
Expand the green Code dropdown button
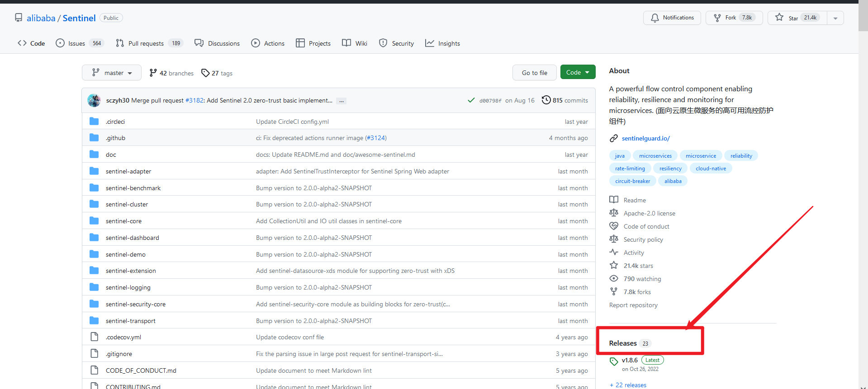(578, 72)
